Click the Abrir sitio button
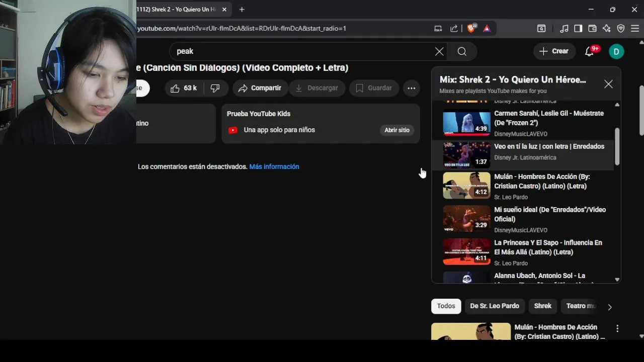Image resolution: width=644 pixels, height=362 pixels. [397, 130]
